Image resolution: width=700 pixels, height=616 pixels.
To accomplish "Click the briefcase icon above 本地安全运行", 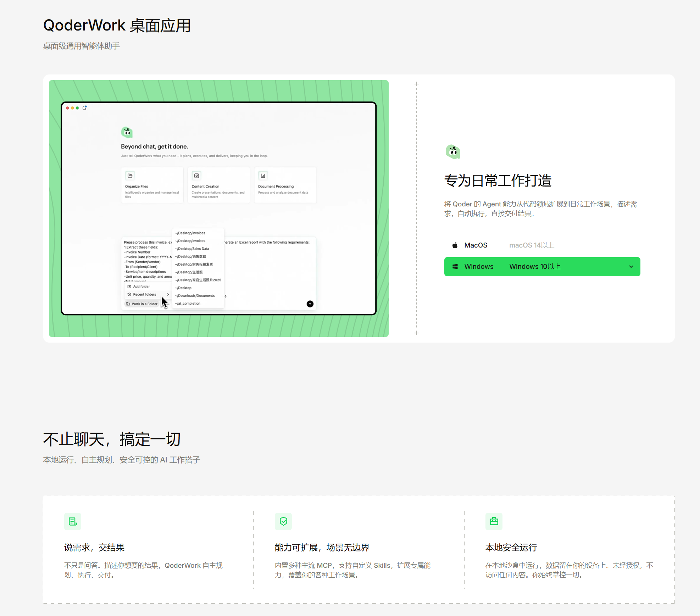I will (x=494, y=521).
